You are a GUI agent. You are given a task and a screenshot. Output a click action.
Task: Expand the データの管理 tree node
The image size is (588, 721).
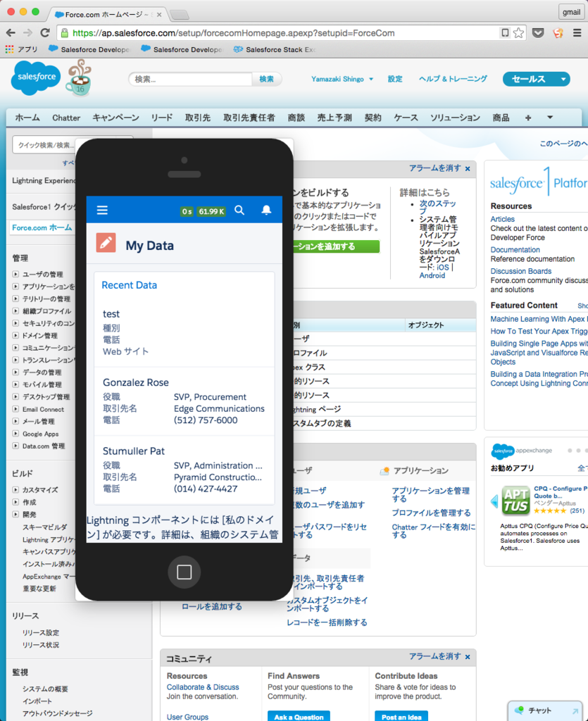(x=15, y=372)
